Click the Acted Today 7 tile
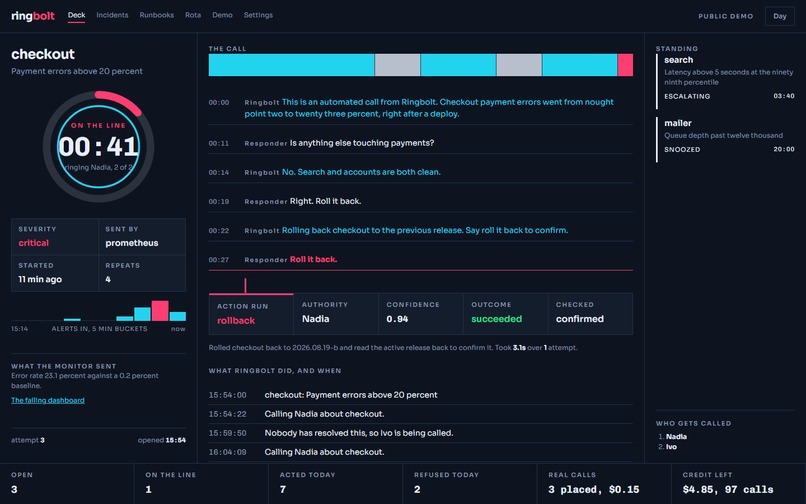Screen dimensions: 806x504 point(335,484)
